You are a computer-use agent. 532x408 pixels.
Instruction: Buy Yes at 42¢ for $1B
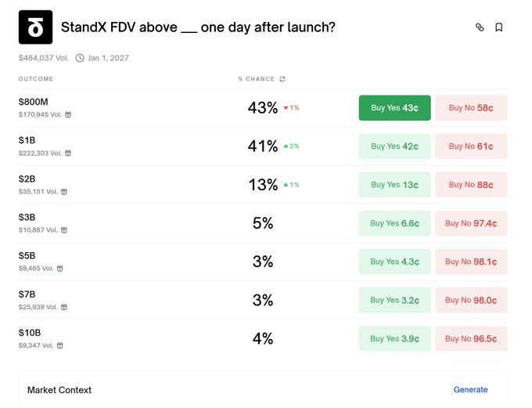pos(394,146)
